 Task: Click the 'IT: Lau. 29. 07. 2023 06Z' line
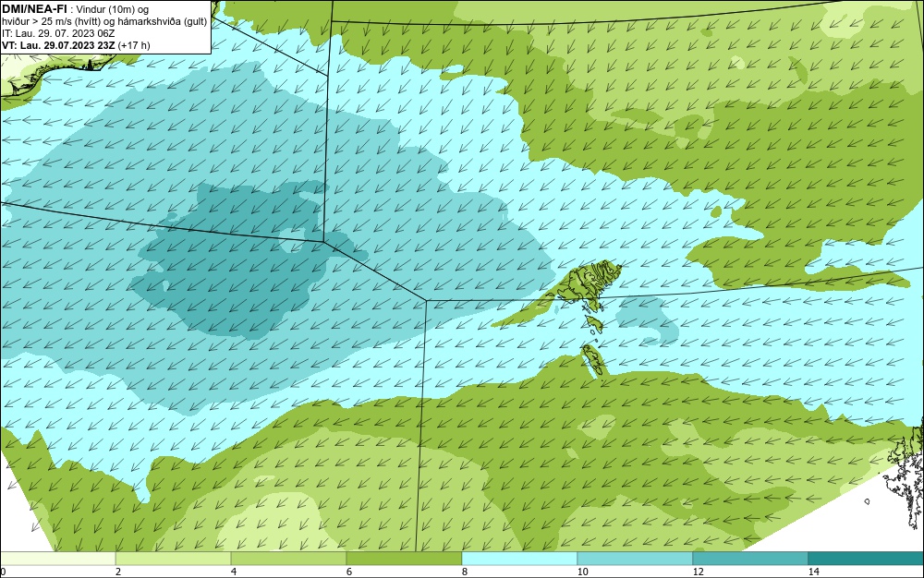point(58,33)
